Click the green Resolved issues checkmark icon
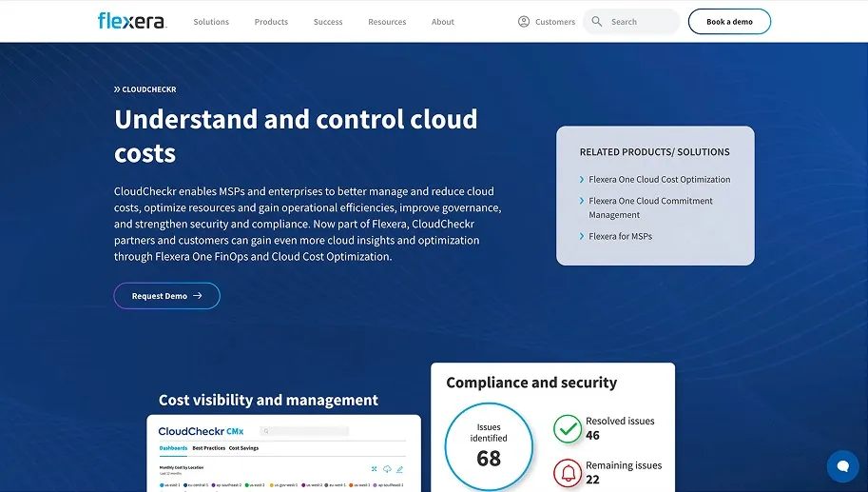This screenshot has height=492, width=868. [x=568, y=429]
